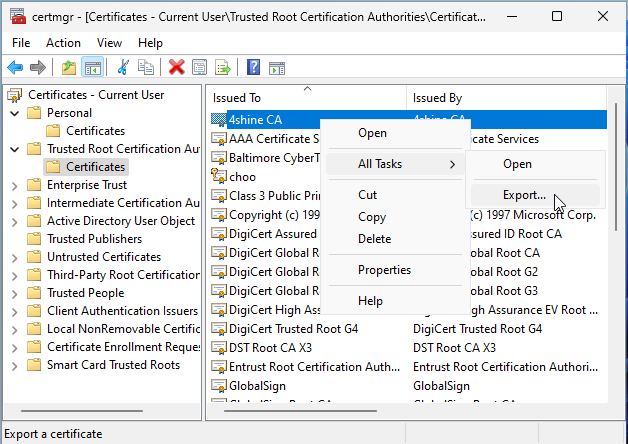Click the Up one level folder icon
Viewport: 628px width, 444px height.
point(68,67)
